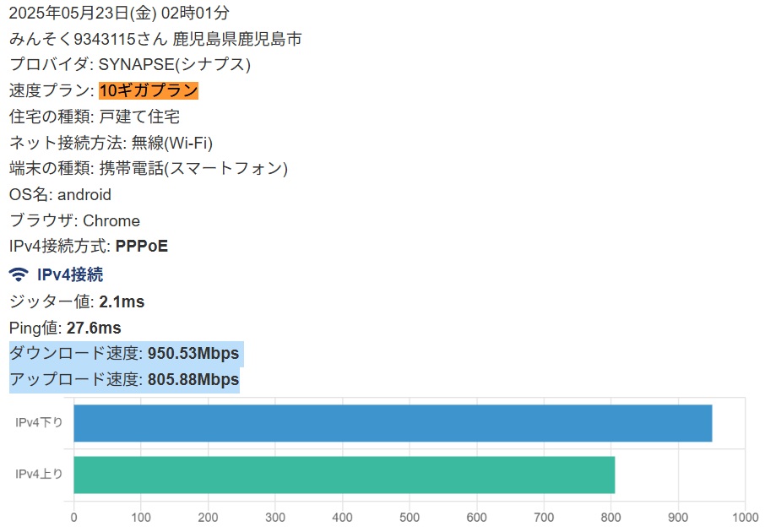Click the IPv4上り chart axis label
The image size is (765, 532).
tap(39, 474)
